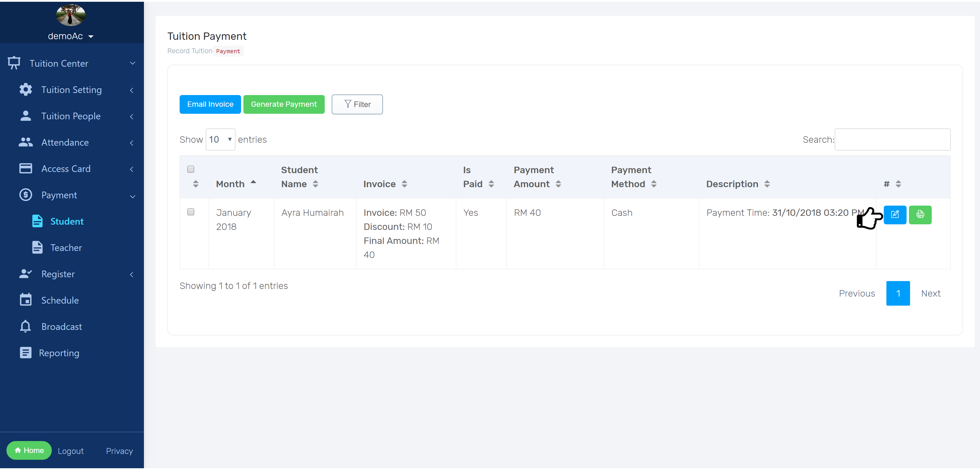Click the Access Card icon

[25, 168]
